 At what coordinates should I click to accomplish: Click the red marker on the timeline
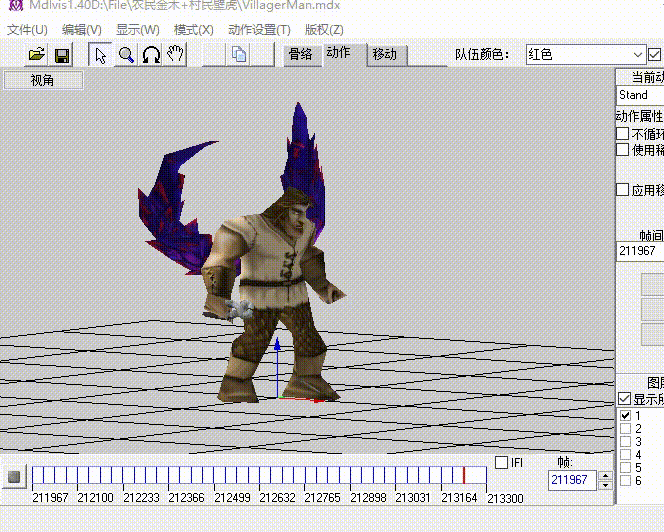coord(464,475)
